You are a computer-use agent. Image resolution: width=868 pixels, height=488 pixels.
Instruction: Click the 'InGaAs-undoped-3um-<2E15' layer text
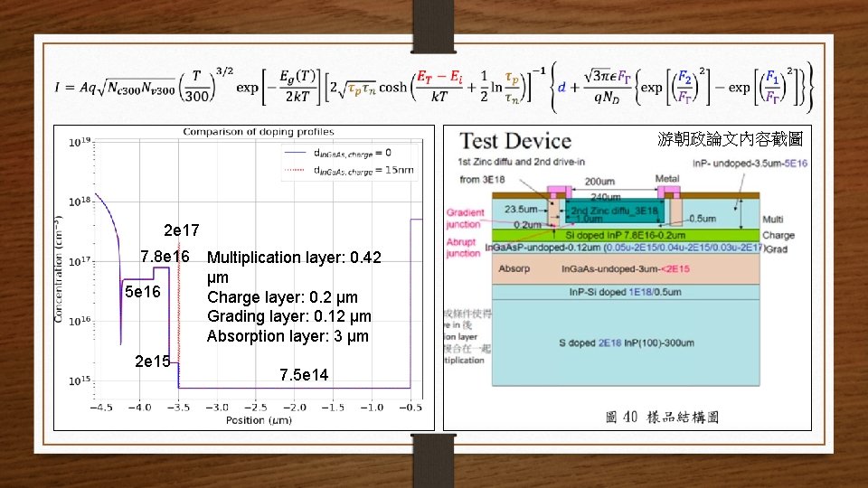pyautogui.click(x=626, y=269)
